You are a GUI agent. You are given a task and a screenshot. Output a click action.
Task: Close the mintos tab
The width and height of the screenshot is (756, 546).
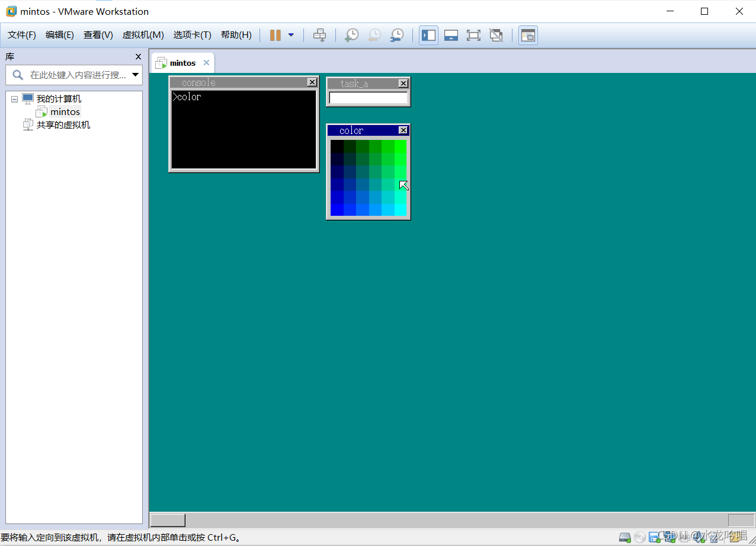(206, 63)
